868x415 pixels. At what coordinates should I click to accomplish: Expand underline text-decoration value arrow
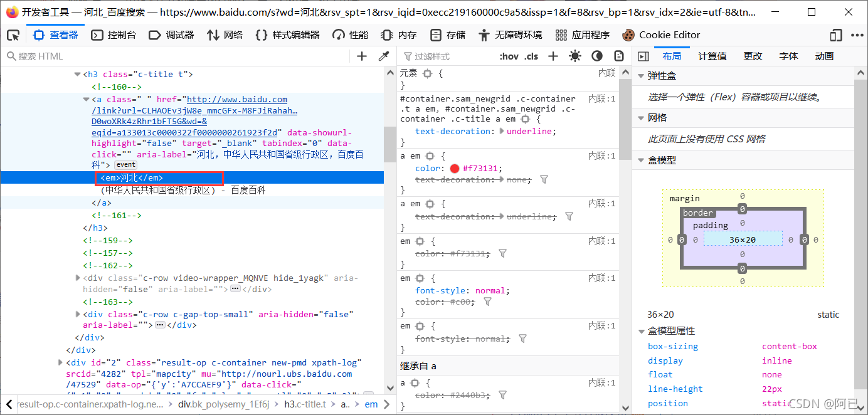501,132
